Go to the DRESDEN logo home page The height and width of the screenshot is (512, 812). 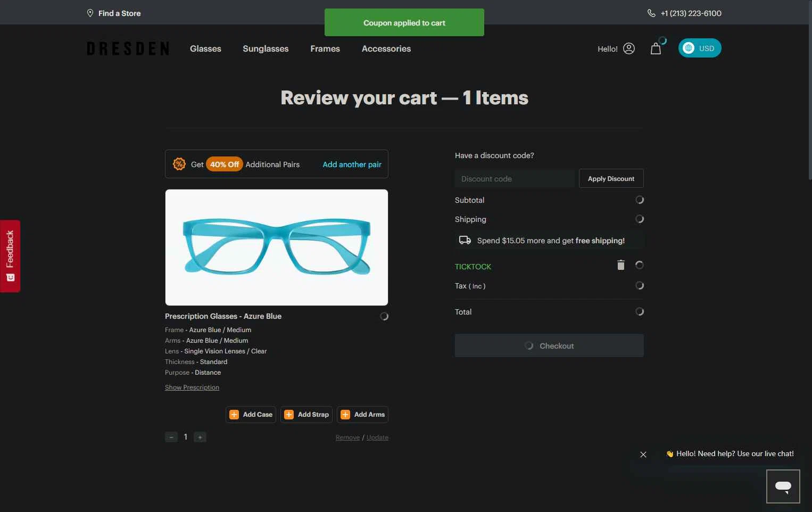tap(128, 48)
